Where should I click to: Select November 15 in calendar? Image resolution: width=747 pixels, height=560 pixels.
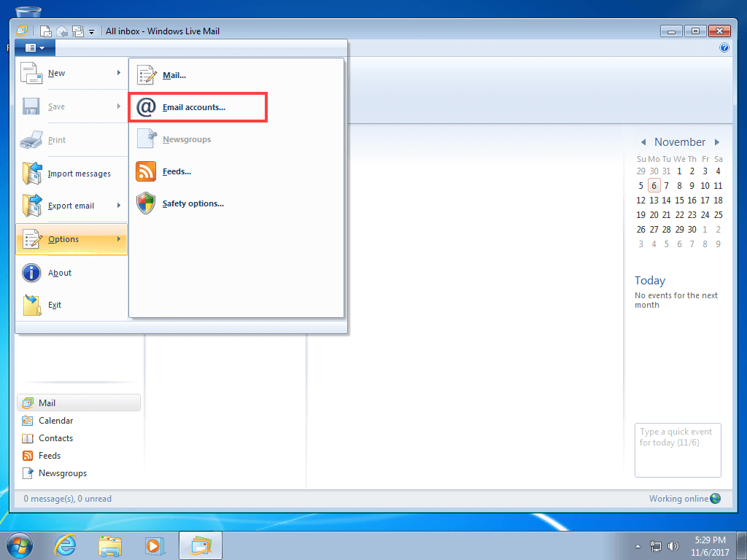[x=679, y=201]
